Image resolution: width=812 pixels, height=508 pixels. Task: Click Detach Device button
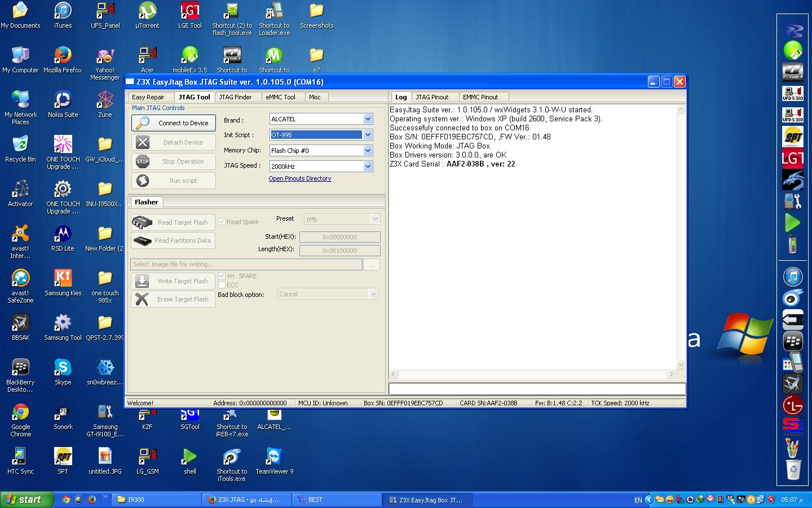pyautogui.click(x=174, y=142)
